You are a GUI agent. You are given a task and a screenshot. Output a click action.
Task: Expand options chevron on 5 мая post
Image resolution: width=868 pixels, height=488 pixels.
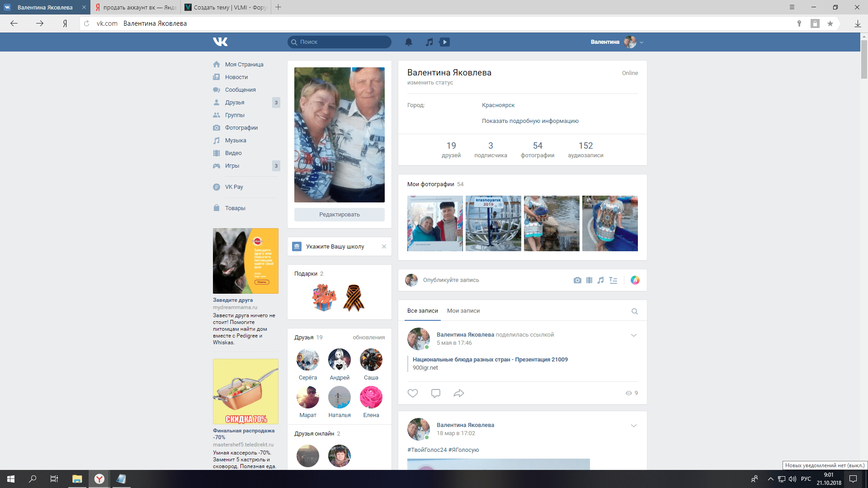click(x=633, y=335)
